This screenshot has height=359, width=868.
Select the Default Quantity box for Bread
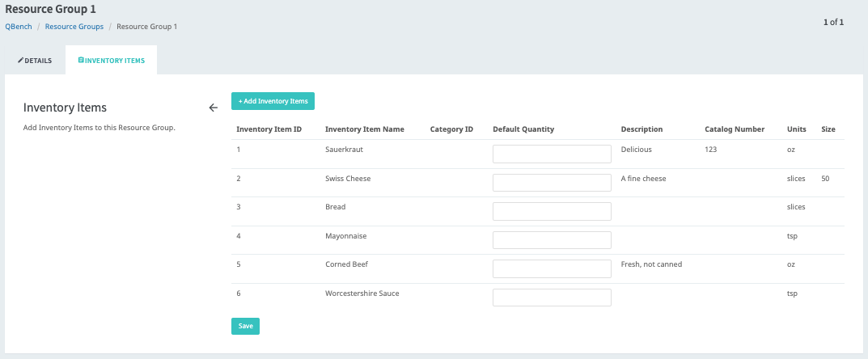click(552, 211)
